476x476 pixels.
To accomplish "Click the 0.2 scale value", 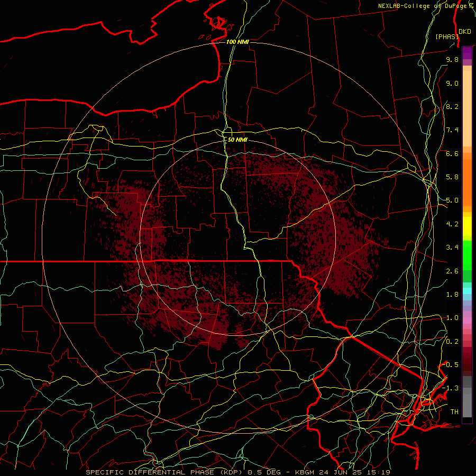I will [452, 342].
